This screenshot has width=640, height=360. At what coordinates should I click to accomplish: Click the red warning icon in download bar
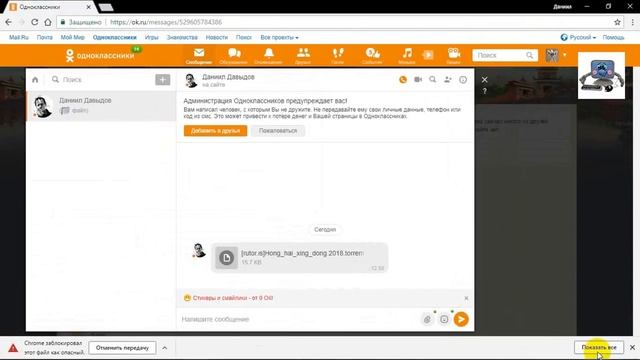[x=13, y=348]
